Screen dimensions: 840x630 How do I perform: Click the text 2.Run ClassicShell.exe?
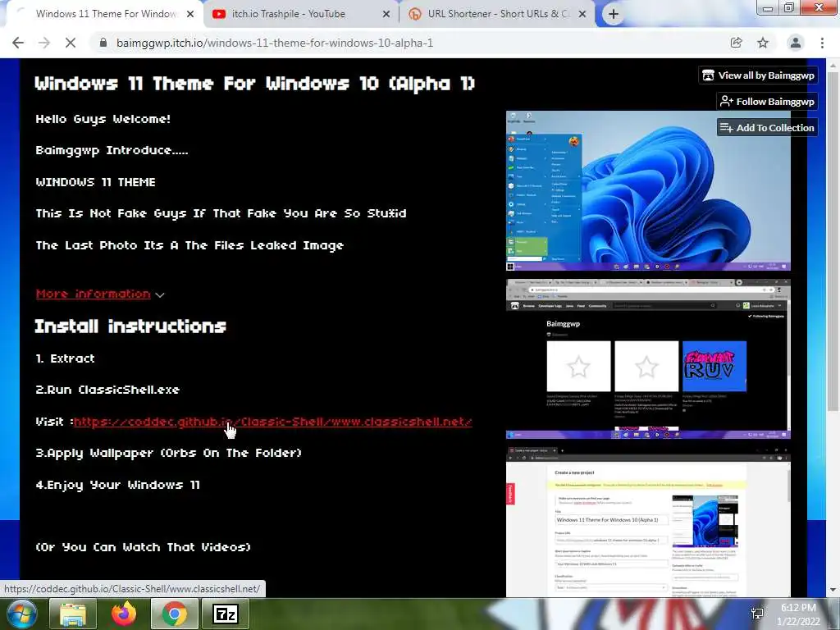coord(107,390)
